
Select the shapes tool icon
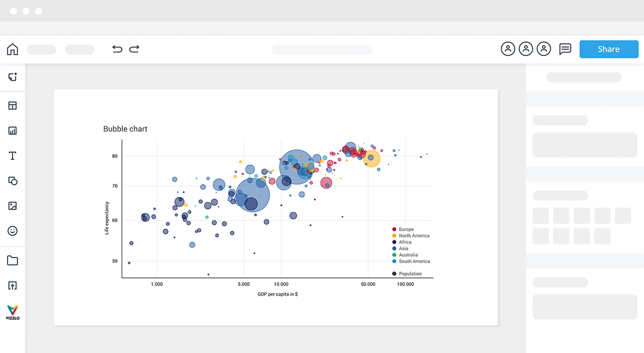point(13,181)
